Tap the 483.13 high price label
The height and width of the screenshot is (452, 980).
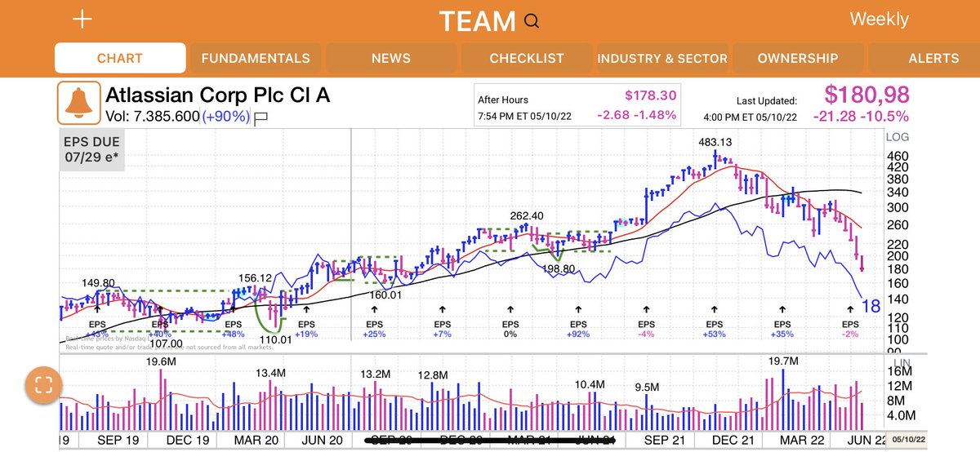(715, 141)
